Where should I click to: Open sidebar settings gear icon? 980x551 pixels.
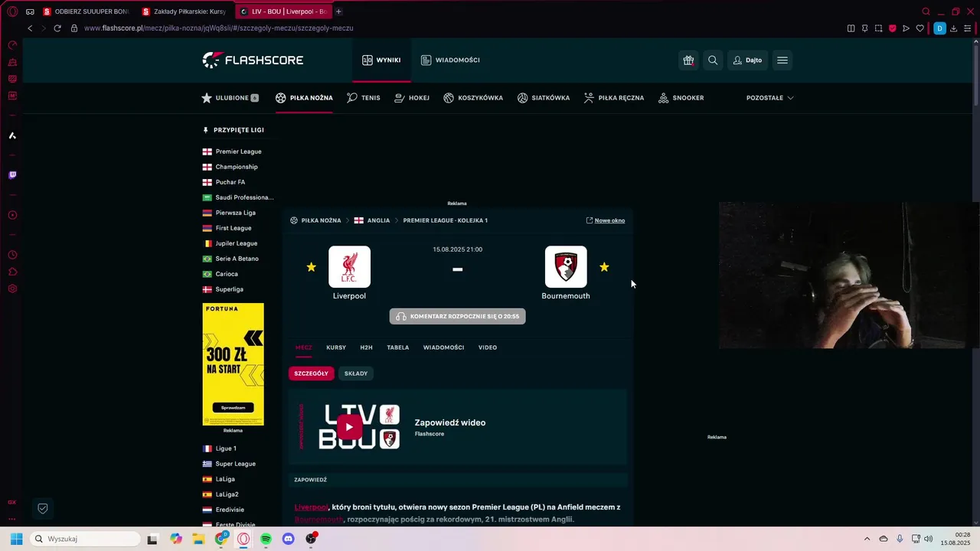12,289
